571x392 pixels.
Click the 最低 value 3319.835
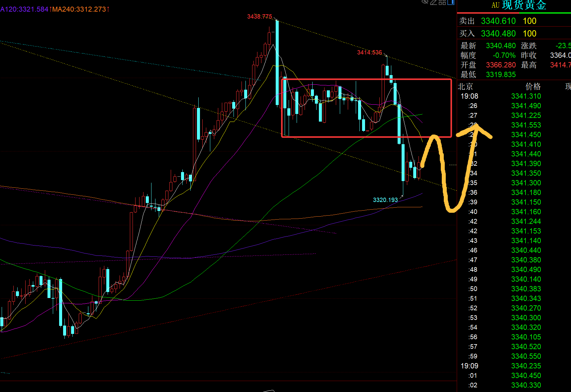tap(501, 75)
